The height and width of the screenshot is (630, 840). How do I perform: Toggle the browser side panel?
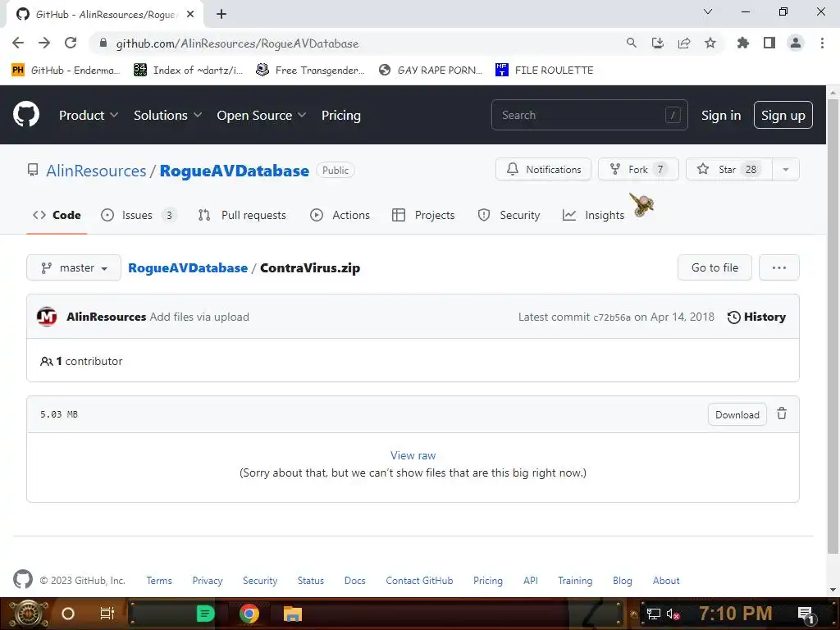tap(769, 43)
